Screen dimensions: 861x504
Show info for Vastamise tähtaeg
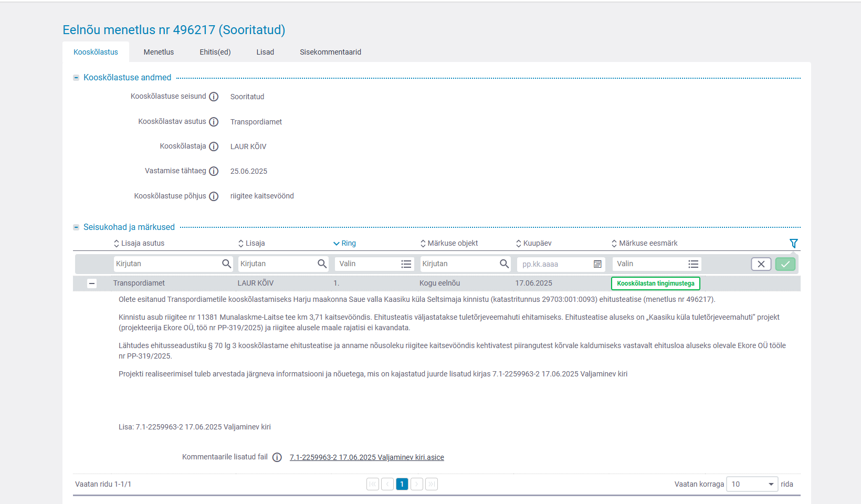[x=214, y=171]
